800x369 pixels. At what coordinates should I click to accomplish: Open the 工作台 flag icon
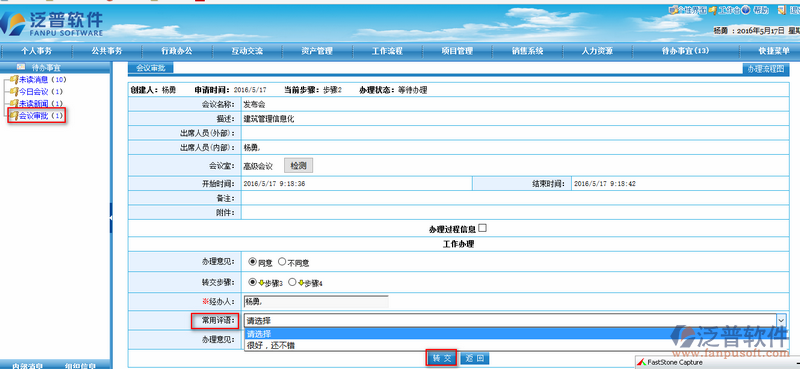coord(713,10)
